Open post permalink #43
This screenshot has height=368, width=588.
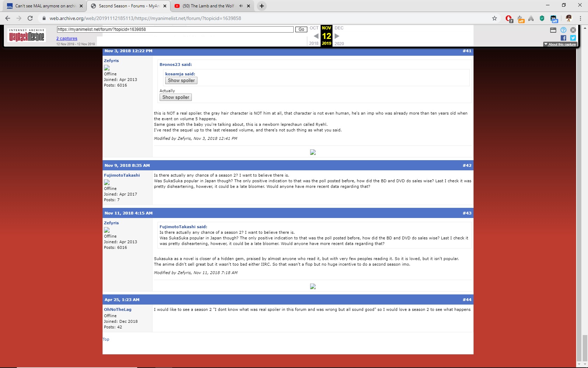467,213
